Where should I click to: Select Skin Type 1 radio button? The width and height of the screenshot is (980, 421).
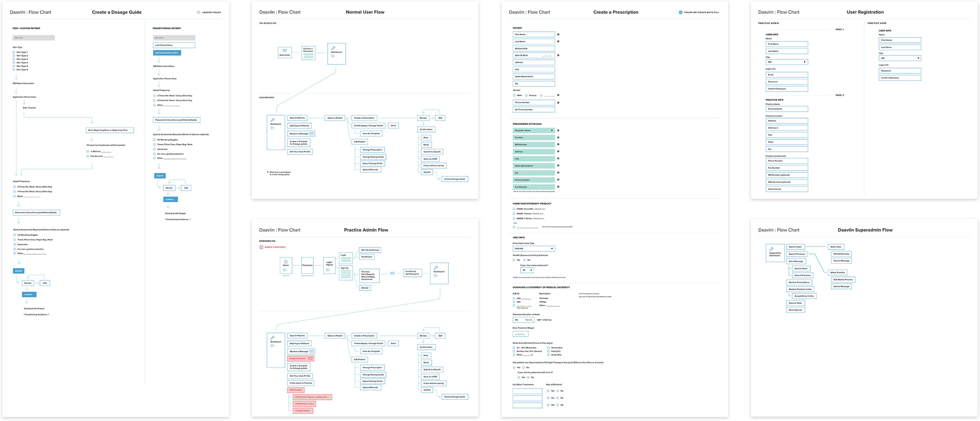click(14, 52)
